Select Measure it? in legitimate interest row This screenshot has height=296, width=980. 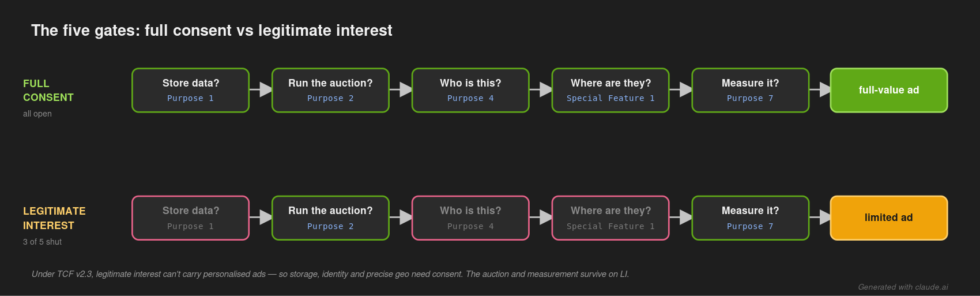click(751, 218)
